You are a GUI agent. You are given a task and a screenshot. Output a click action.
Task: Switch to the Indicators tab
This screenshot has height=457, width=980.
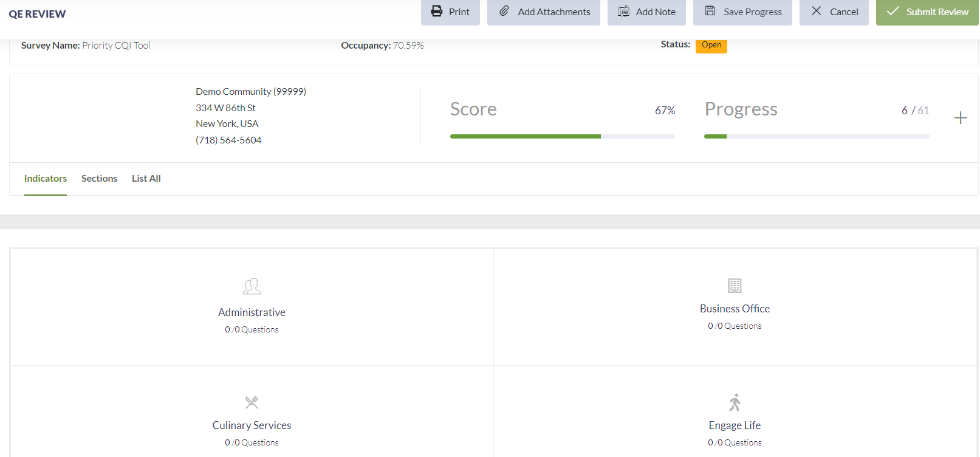pos(46,179)
